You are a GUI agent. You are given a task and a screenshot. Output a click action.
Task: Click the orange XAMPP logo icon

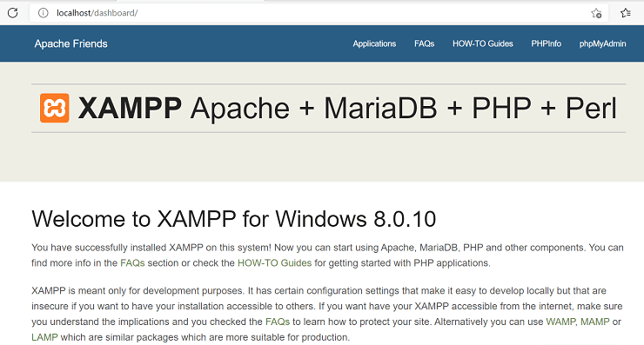(55, 108)
